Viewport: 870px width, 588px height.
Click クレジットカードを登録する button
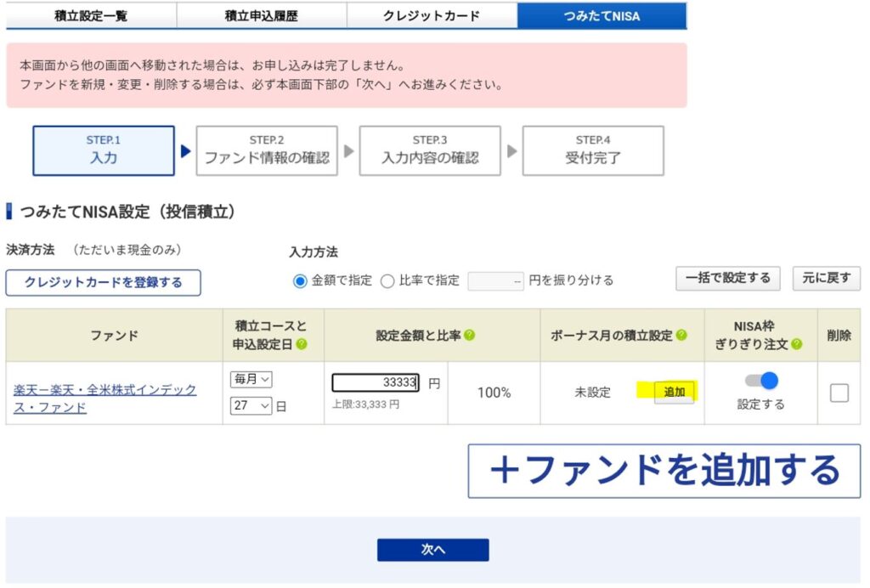point(104,283)
